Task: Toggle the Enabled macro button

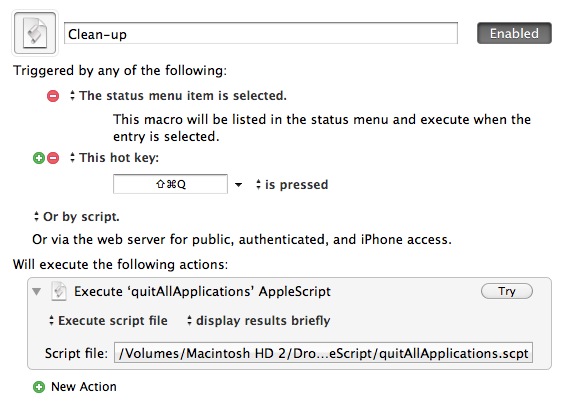Action: coord(514,33)
